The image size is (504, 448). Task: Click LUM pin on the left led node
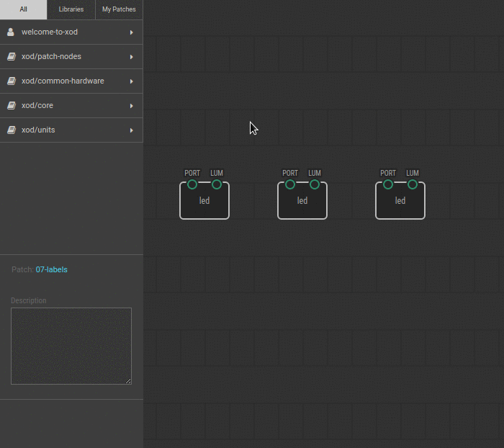pos(217,184)
